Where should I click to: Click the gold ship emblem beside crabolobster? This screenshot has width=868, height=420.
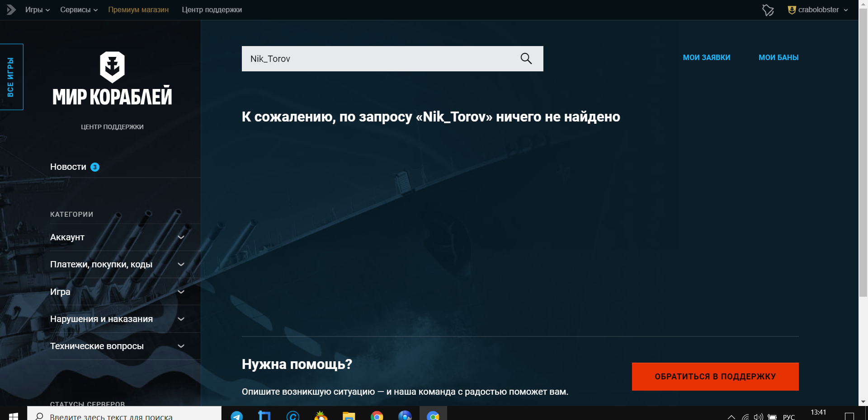(x=792, y=10)
